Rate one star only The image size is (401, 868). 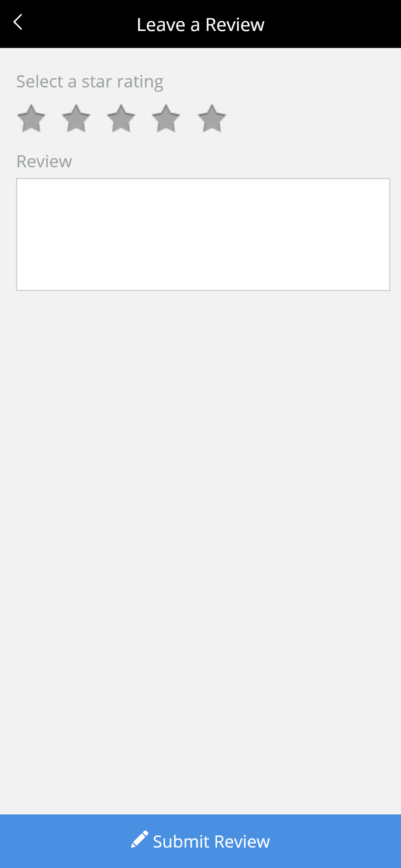click(x=31, y=118)
